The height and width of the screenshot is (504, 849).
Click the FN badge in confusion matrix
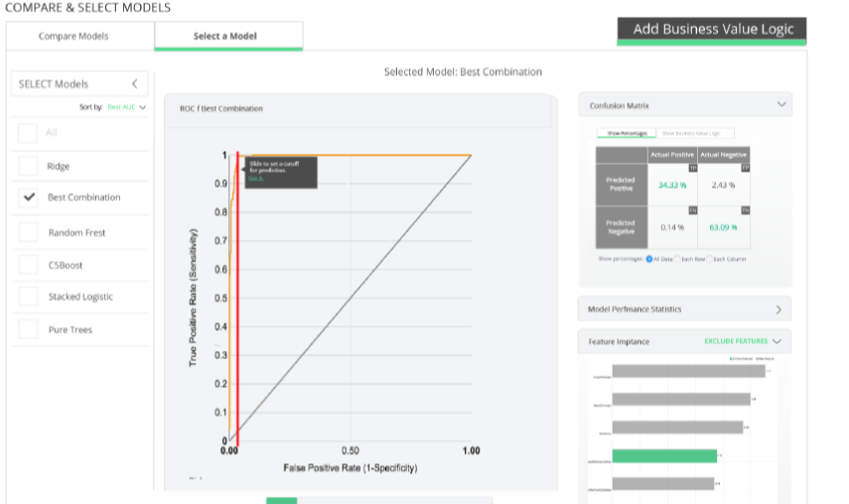coord(692,210)
